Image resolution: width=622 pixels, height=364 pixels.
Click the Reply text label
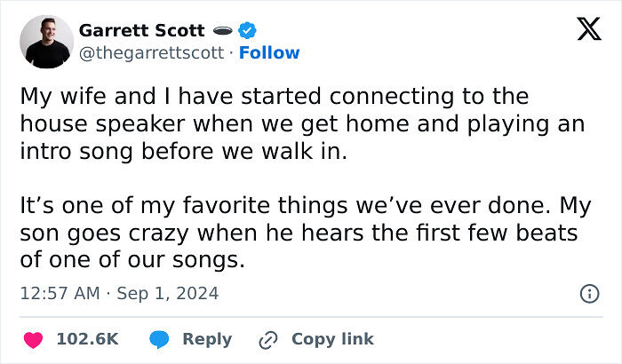coord(207,339)
